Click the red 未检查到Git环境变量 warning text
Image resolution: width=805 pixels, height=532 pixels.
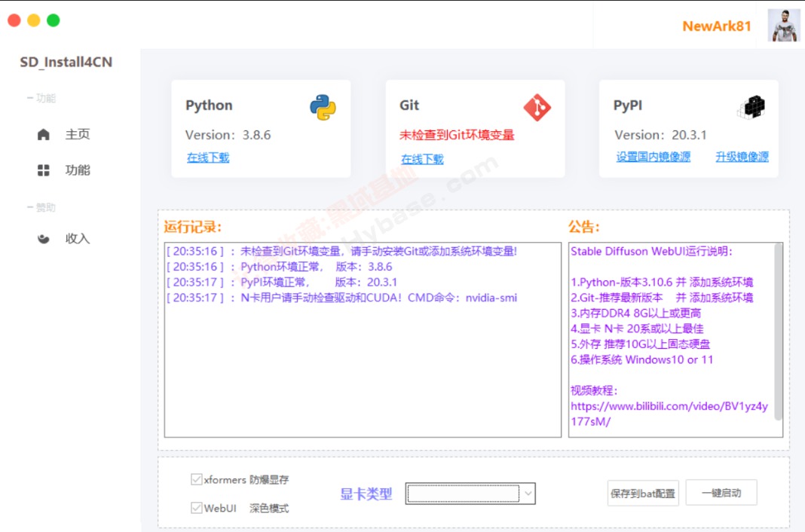(457, 135)
